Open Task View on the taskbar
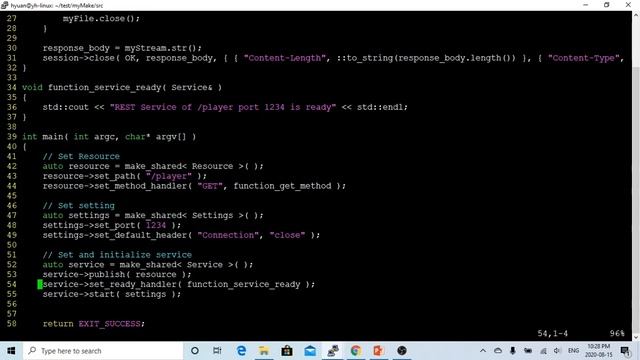 pyautogui.click(x=217, y=351)
